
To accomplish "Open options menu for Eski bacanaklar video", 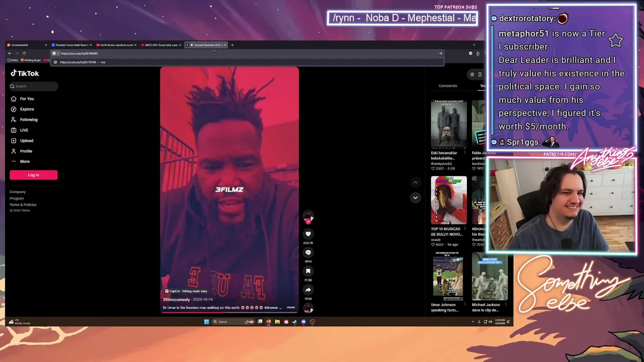I will coord(464,152).
